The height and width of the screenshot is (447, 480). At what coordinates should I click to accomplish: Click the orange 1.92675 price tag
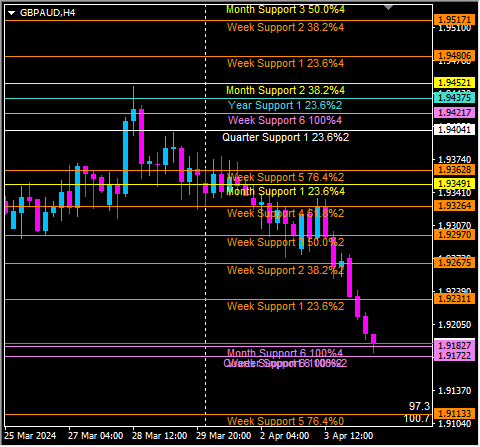click(454, 263)
